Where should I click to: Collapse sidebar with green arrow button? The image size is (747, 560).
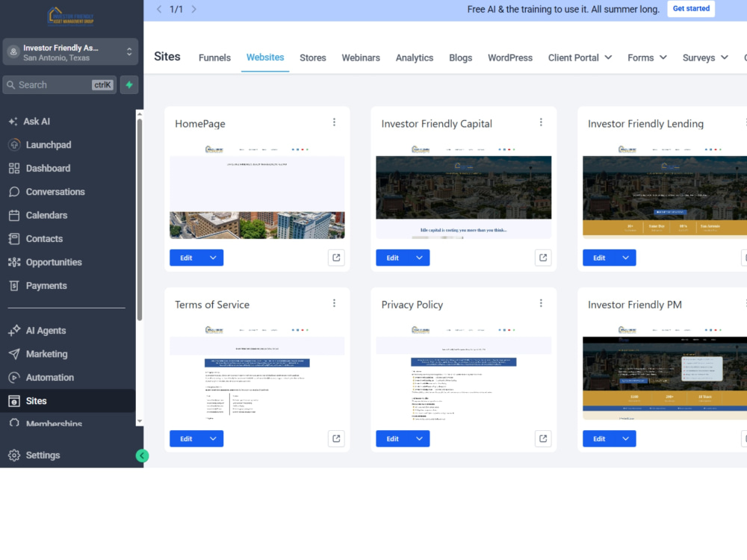click(x=142, y=455)
